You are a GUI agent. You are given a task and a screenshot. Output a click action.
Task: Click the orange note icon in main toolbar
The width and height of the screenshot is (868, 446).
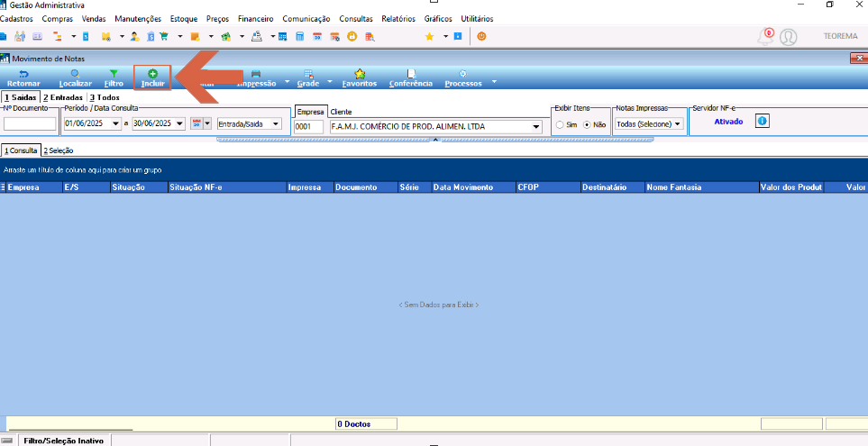point(195,37)
